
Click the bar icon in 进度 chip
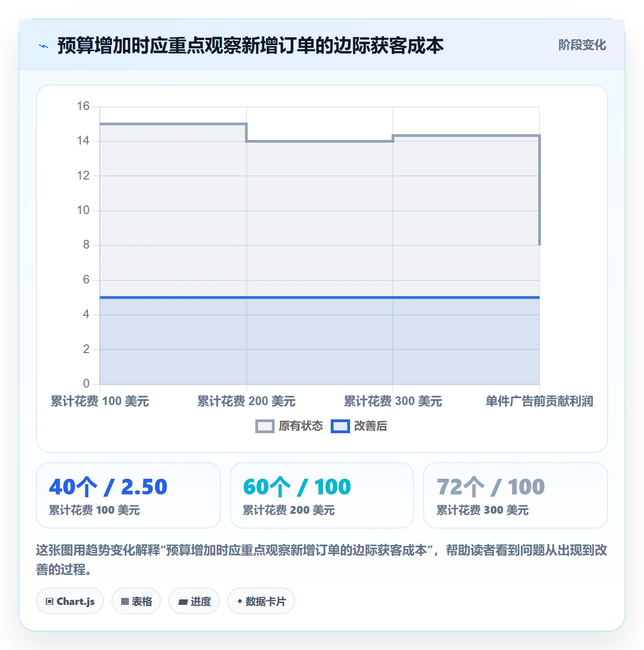[x=183, y=602]
